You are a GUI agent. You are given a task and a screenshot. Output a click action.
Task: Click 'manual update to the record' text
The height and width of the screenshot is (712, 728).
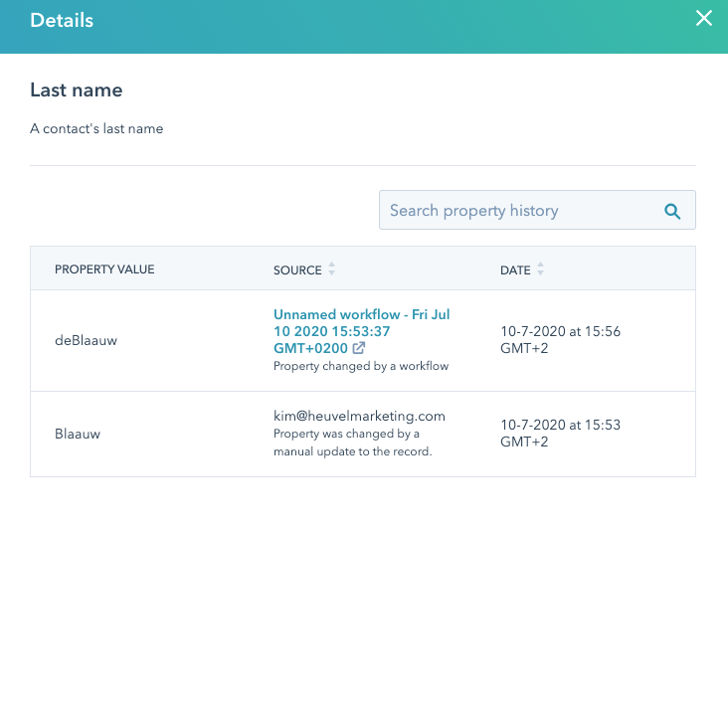tap(352, 451)
